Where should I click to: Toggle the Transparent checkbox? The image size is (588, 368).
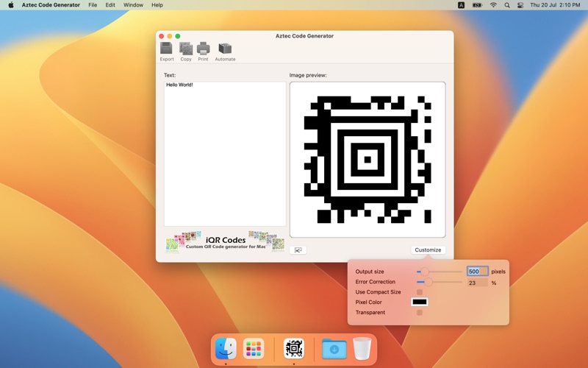(x=420, y=312)
